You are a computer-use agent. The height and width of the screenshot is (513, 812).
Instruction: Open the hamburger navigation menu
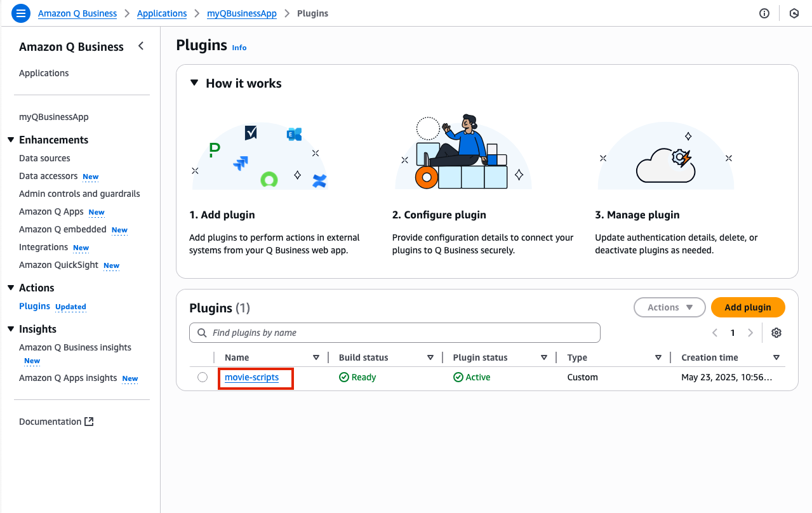coord(21,13)
